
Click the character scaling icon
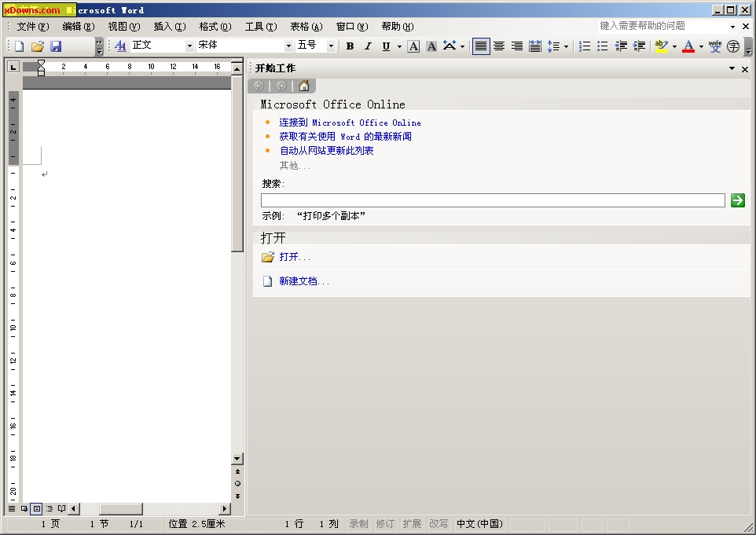click(x=450, y=46)
